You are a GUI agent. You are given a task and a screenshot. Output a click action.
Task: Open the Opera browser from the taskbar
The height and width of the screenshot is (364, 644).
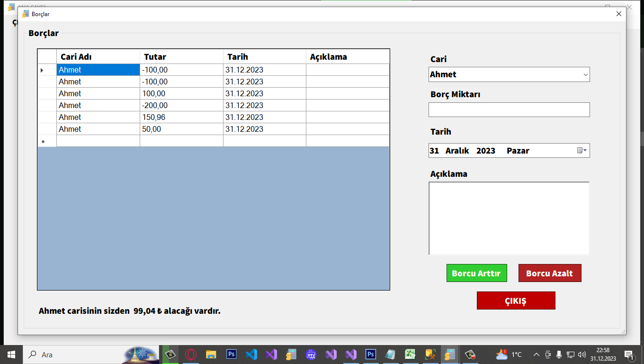(191, 355)
